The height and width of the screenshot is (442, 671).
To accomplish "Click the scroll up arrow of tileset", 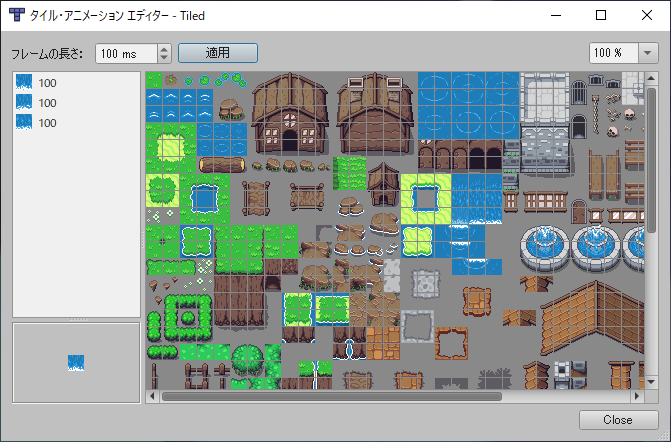I will click(651, 78).
